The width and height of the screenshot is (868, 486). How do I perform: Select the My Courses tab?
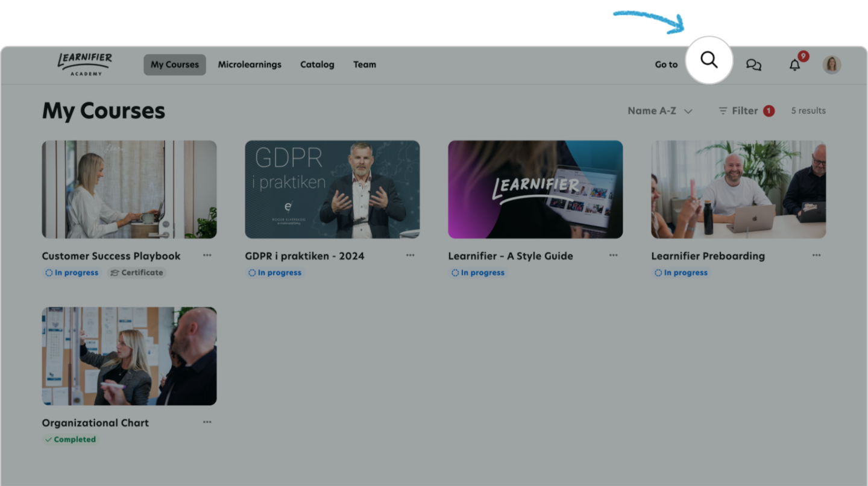point(175,65)
